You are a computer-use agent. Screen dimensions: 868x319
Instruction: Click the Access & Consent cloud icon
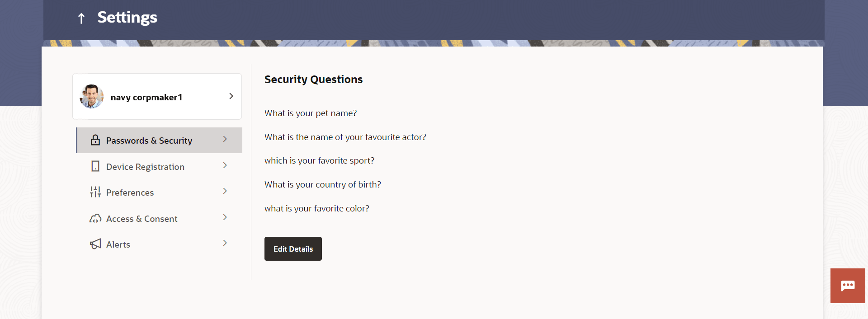pos(95,219)
